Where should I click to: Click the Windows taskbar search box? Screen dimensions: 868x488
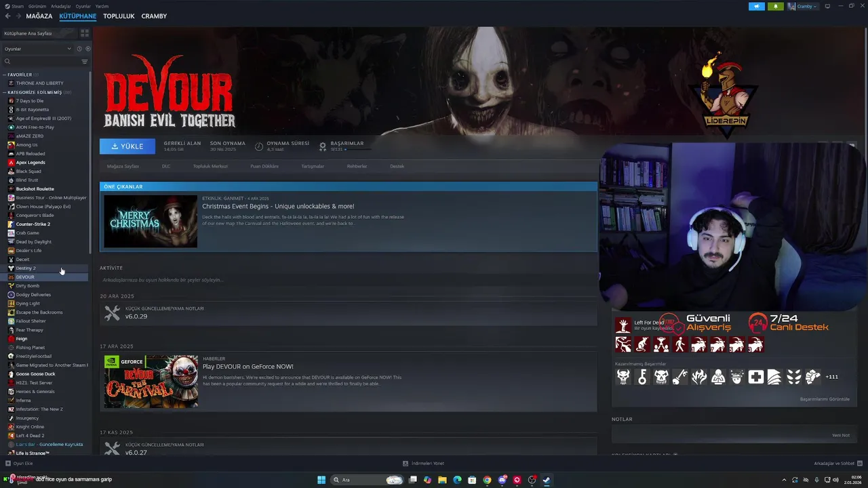point(366,480)
